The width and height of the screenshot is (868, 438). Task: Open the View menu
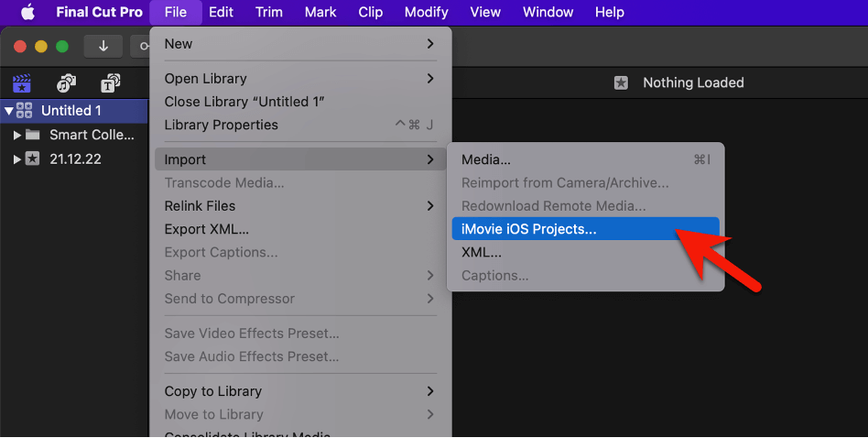click(x=485, y=12)
